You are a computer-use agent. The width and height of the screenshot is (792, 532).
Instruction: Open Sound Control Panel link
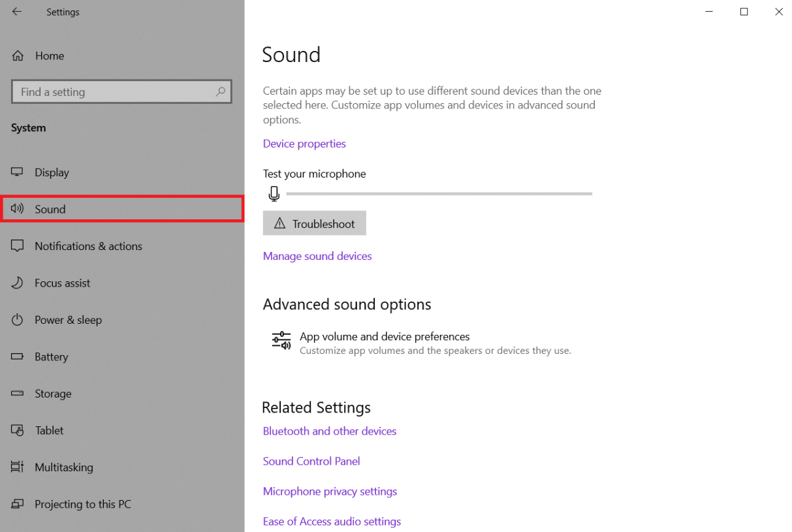311,462
